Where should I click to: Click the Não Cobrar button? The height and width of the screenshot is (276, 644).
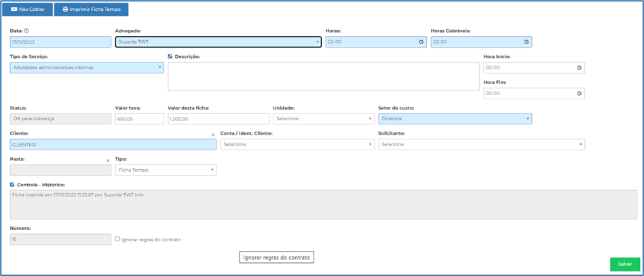(x=28, y=9)
